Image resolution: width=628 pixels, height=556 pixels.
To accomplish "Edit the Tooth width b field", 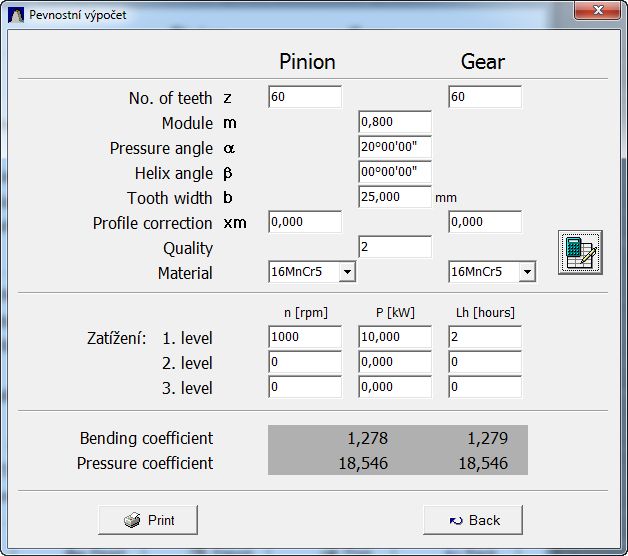I will point(395,197).
